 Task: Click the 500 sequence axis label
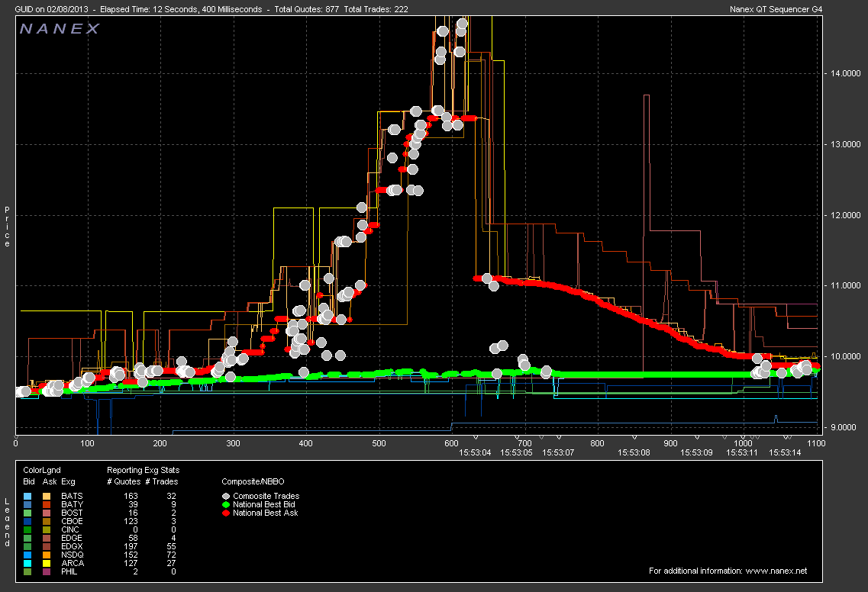tap(379, 443)
